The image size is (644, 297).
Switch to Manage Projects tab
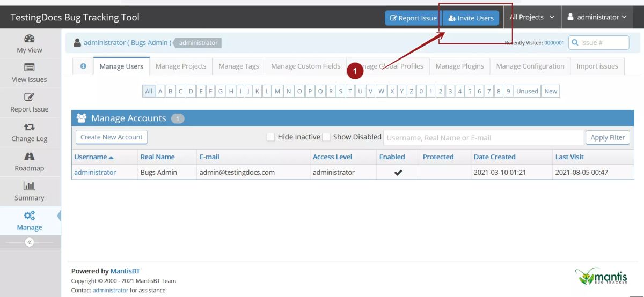coord(181,66)
